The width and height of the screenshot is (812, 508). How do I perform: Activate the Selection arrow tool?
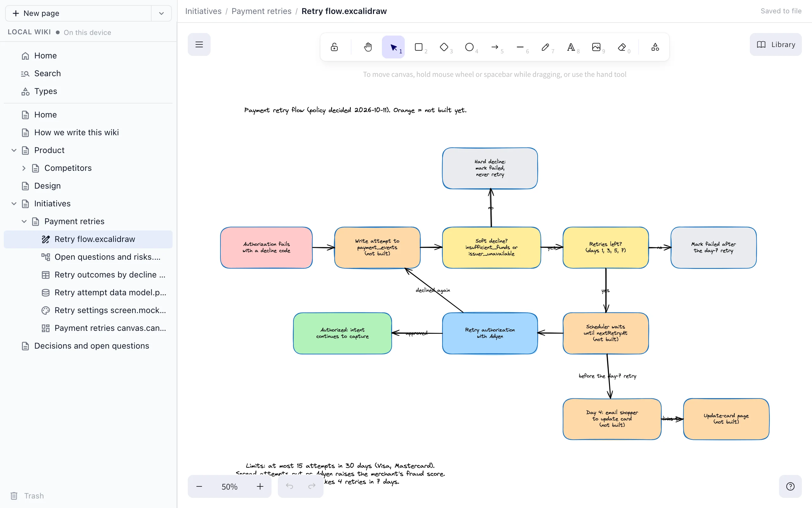393,47
